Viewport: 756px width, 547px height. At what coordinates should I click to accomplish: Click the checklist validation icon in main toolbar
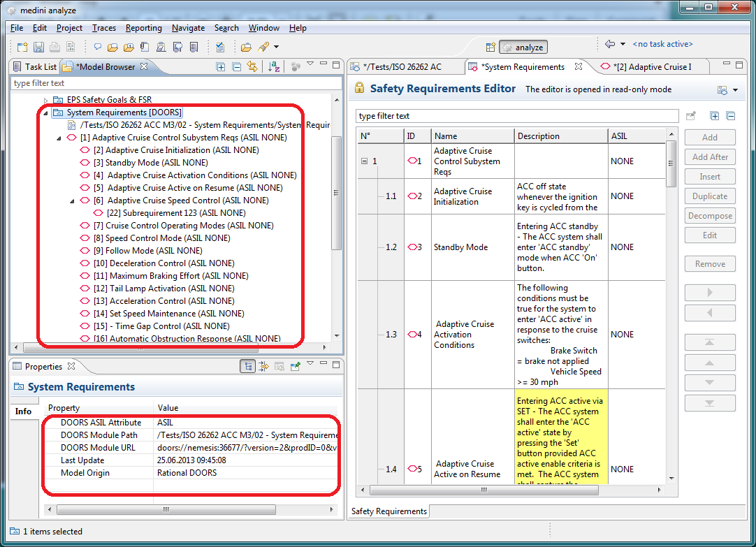(219, 47)
